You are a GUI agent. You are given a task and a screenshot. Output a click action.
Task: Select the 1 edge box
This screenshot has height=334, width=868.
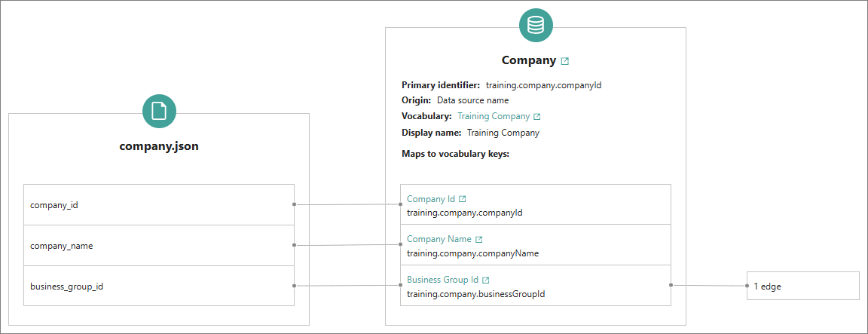point(803,286)
